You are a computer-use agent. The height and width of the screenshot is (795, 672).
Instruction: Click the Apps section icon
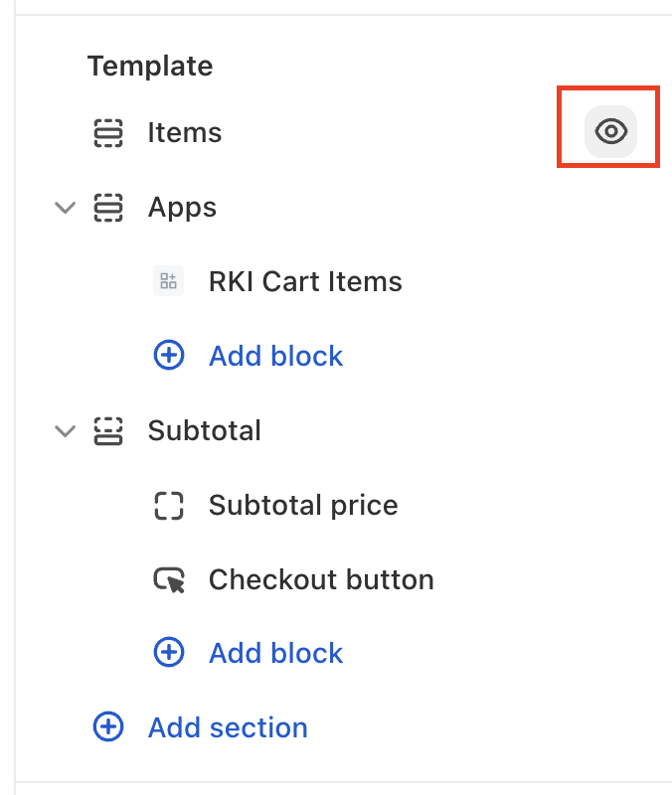pyautogui.click(x=107, y=208)
